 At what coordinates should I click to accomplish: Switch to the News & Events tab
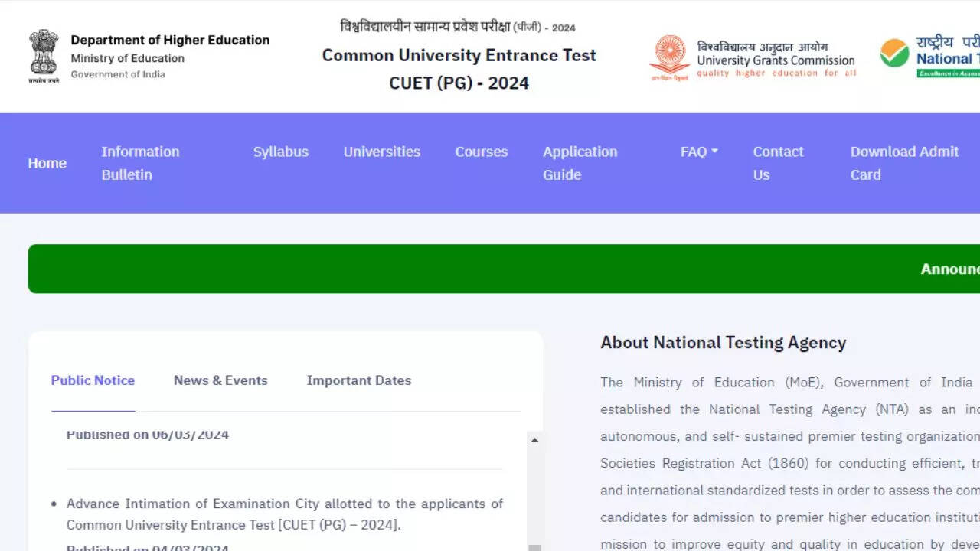220,380
